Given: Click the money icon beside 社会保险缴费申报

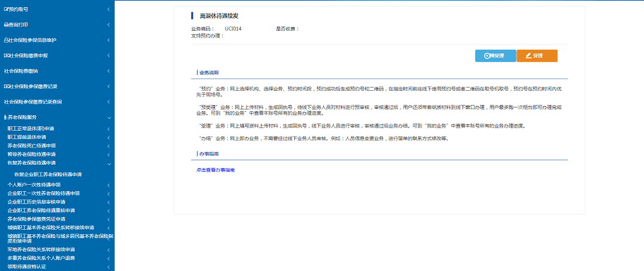Looking at the screenshot, I should click(6, 55).
